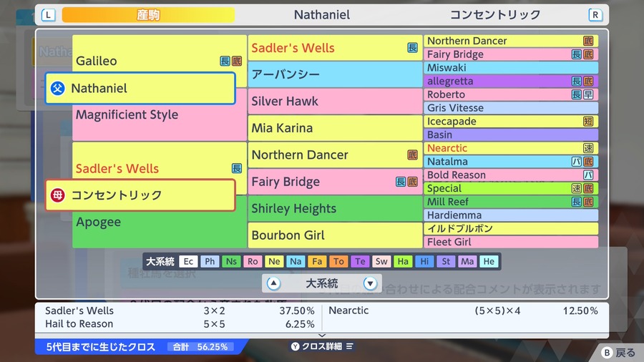
Task: Click the 合計 56.25% total cross label
Action: [x=200, y=347]
